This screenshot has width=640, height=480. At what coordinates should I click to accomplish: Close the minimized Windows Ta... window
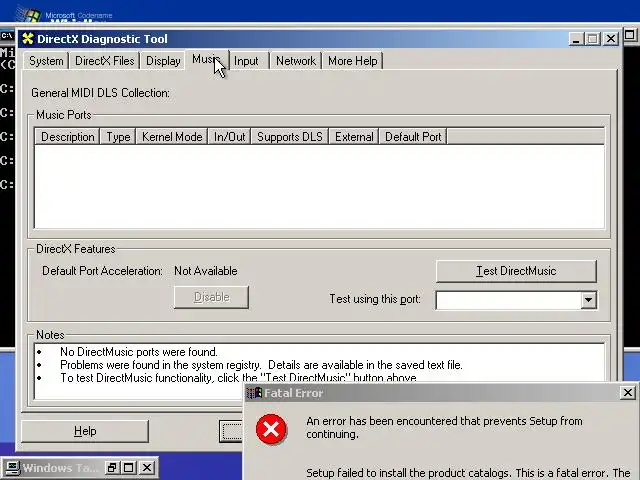pyautogui.click(x=147, y=467)
